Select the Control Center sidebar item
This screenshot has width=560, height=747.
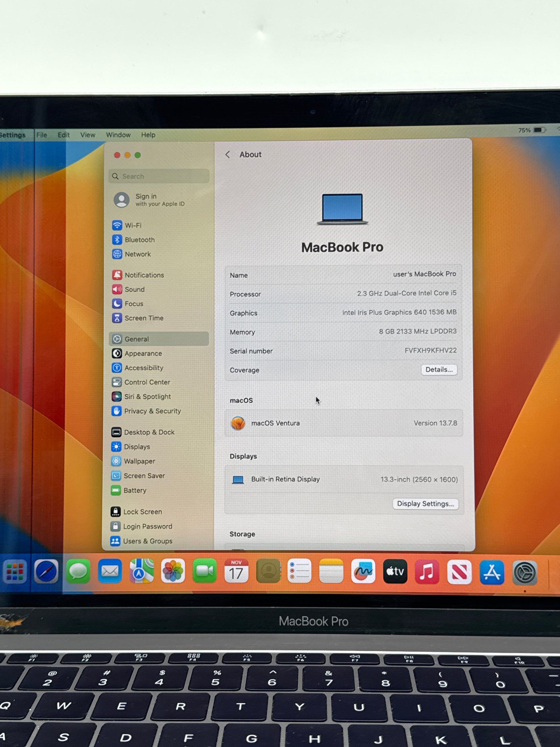147,382
